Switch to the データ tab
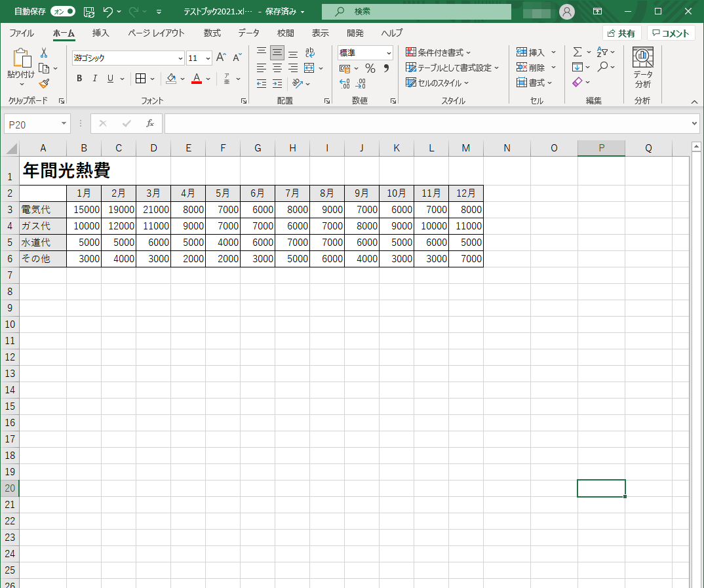 click(248, 33)
